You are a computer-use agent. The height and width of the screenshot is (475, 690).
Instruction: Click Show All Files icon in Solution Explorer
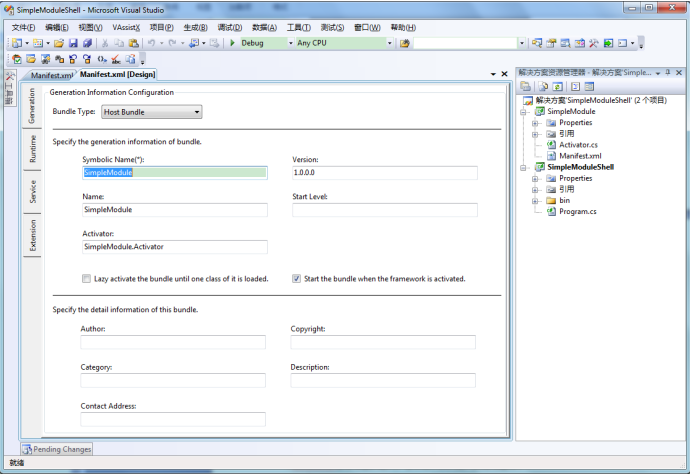pos(543,86)
